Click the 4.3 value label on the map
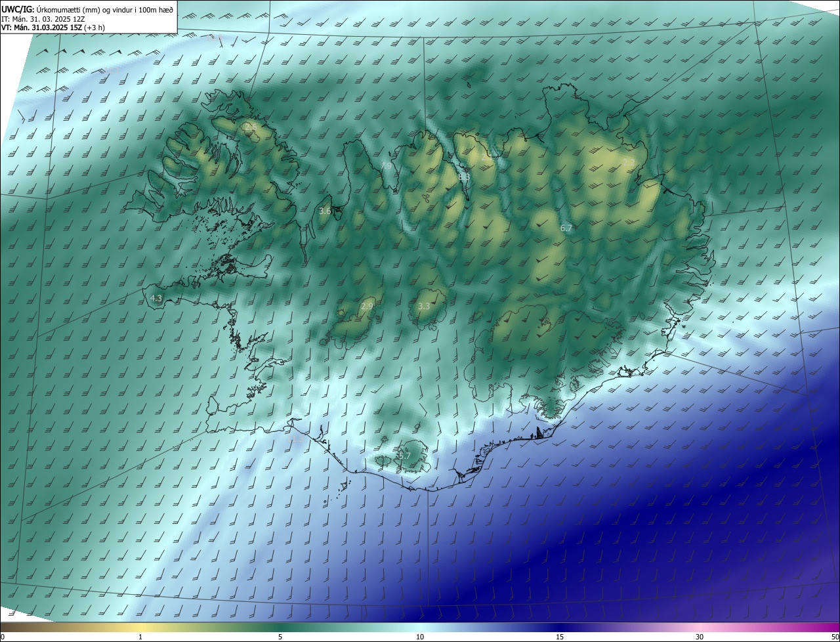 pyautogui.click(x=156, y=298)
